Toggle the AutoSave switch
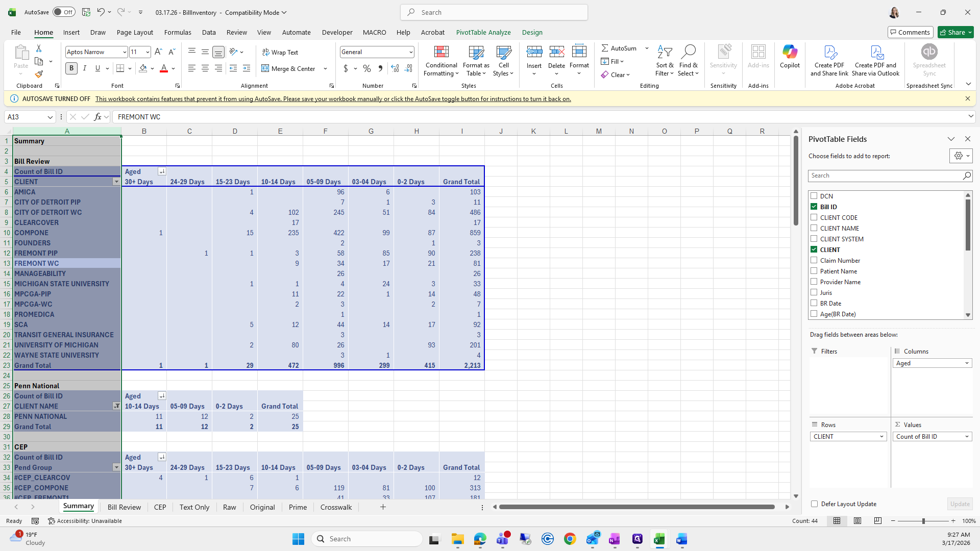This screenshot has height=551, width=980. pyautogui.click(x=64, y=12)
